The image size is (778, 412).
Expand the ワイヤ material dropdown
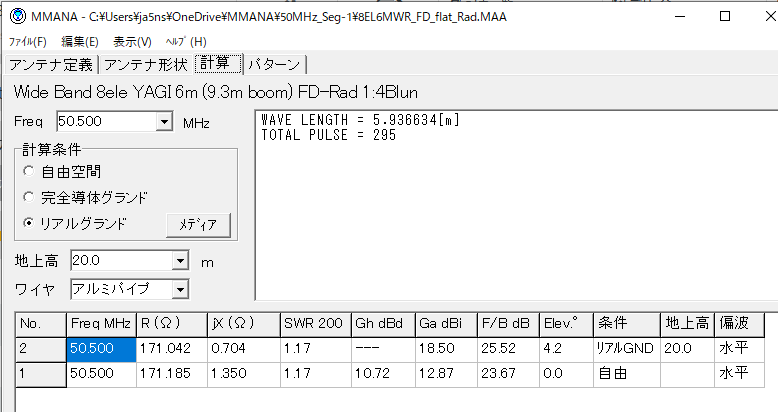179,290
